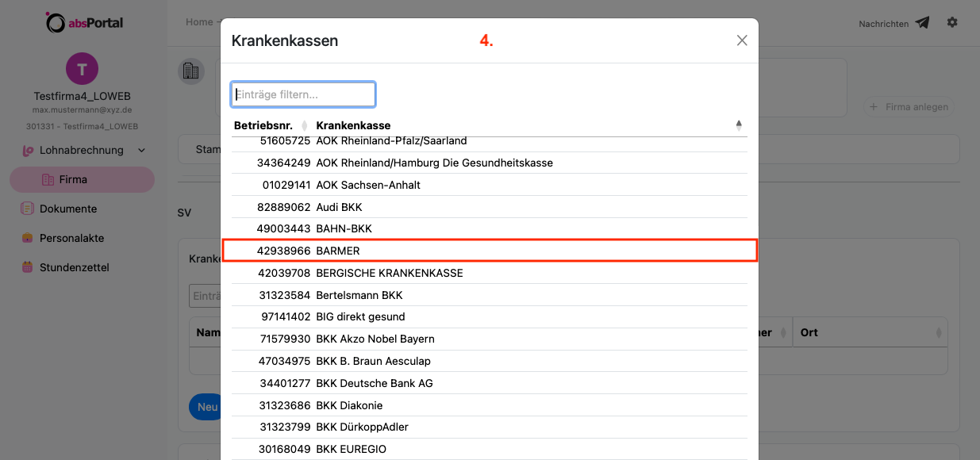Click the absPortal logo
Viewport: 980px width, 460px height.
(x=84, y=22)
